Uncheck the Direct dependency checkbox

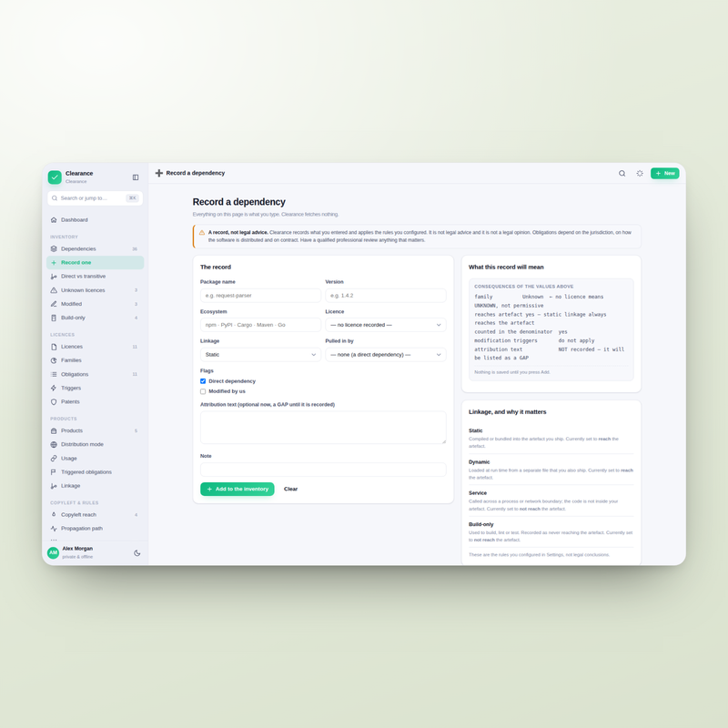tap(203, 381)
